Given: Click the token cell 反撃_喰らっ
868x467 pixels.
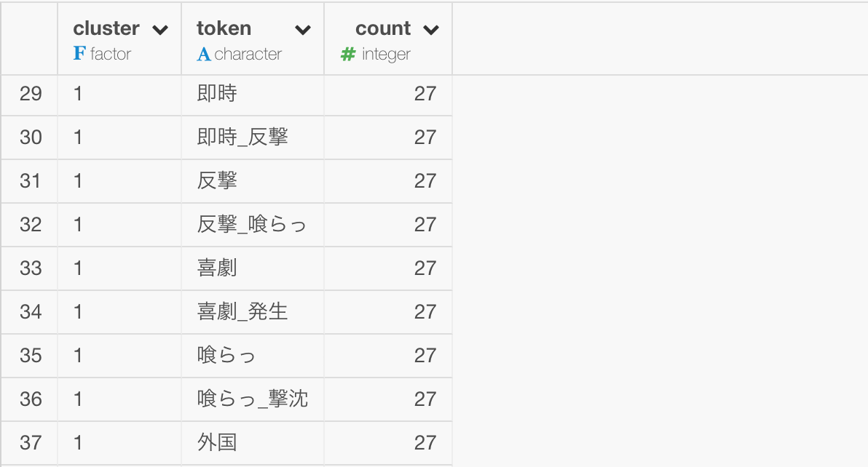Looking at the screenshot, I should point(251,224).
